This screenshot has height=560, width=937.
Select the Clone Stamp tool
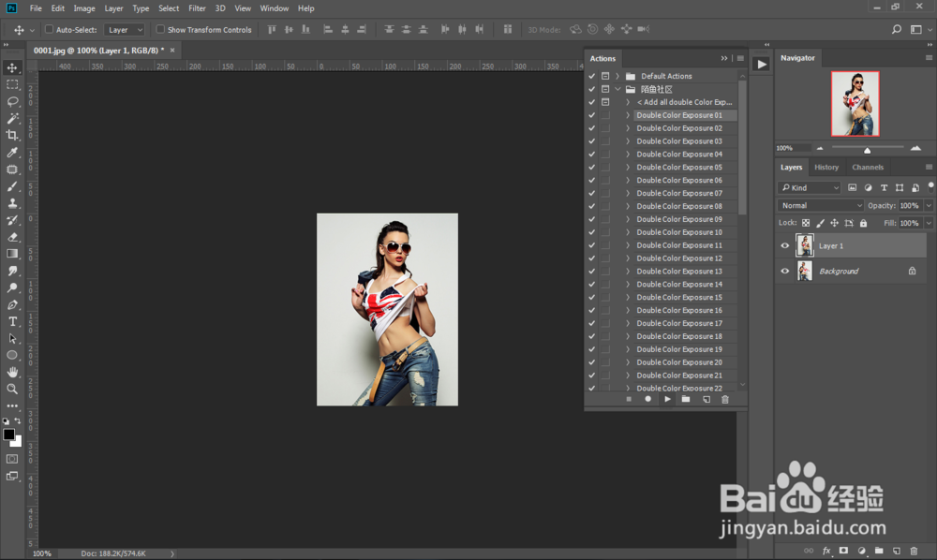pos(12,203)
